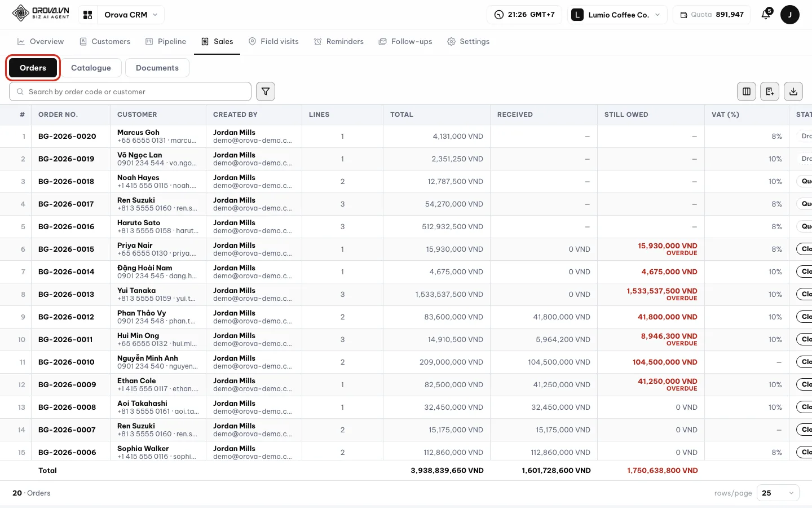The width and height of the screenshot is (812, 508).
Task: Click the STILL OWED column header
Action: point(626,115)
